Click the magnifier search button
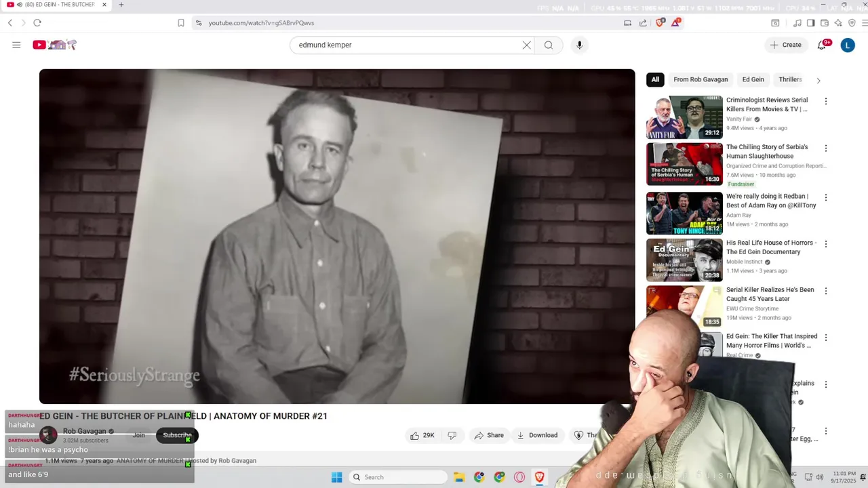The height and width of the screenshot is (488, 868). [548, 45]
